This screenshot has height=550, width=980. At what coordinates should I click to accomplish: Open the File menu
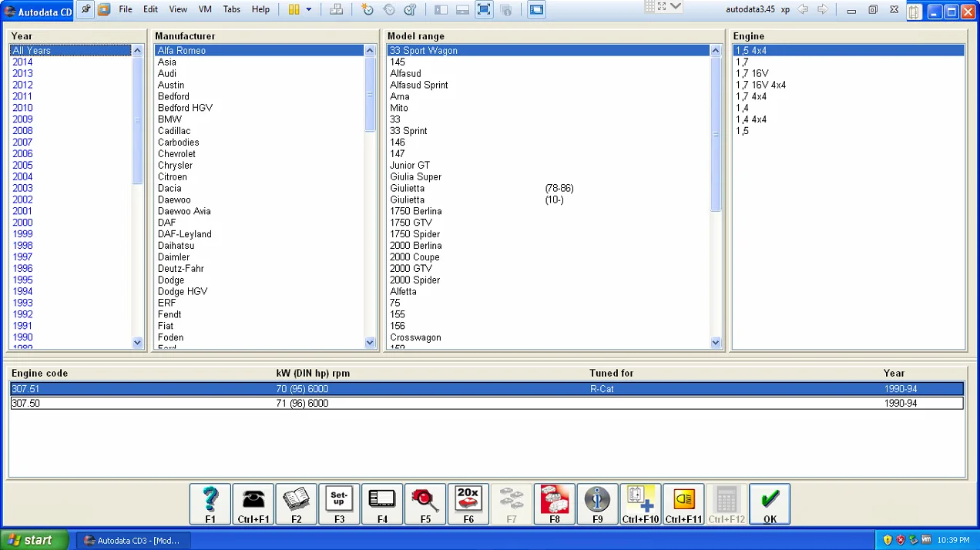pyautogui.click(x=126, y=9)
